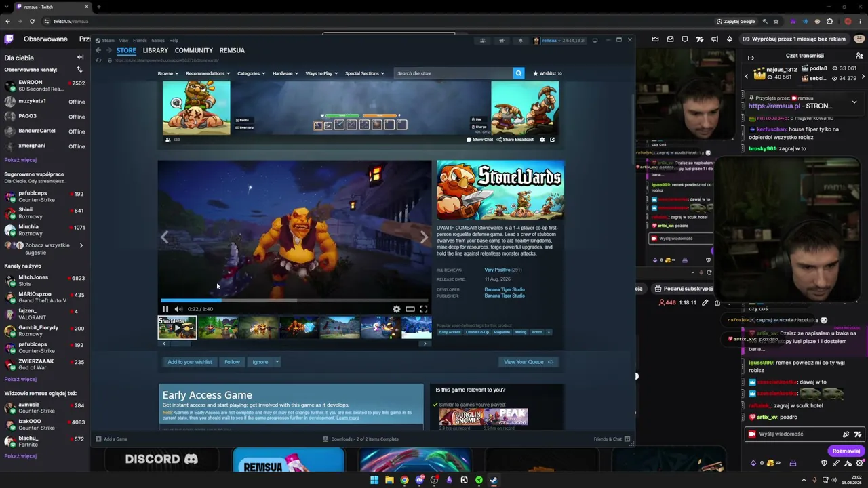This screenshot has height=488, width=868.
Task: Click the Steam store search magnifier button
Action: point(519,73)
